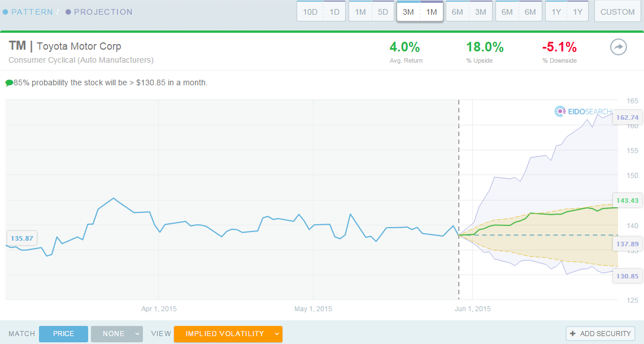
Task: Select the 3M pattern, 1M projection timeframe
Action: point(420,12)
